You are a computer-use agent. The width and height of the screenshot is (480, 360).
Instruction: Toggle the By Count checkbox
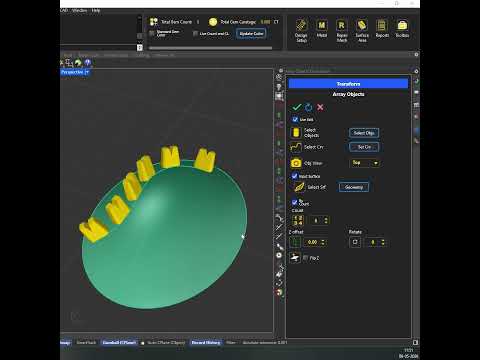[x=294, y=202]
